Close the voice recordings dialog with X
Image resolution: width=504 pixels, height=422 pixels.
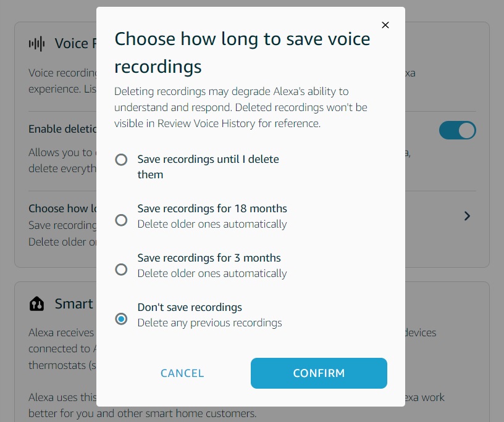385,25
